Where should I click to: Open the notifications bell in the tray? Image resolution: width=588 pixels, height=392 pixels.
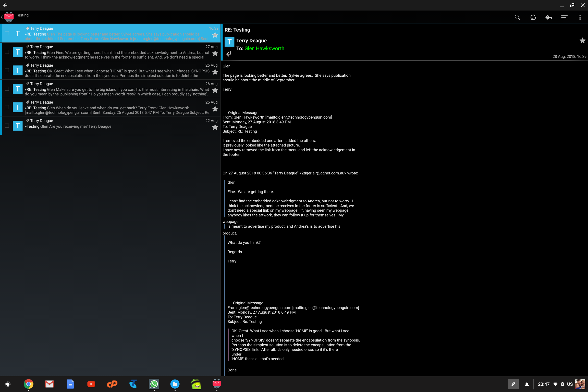527,384
